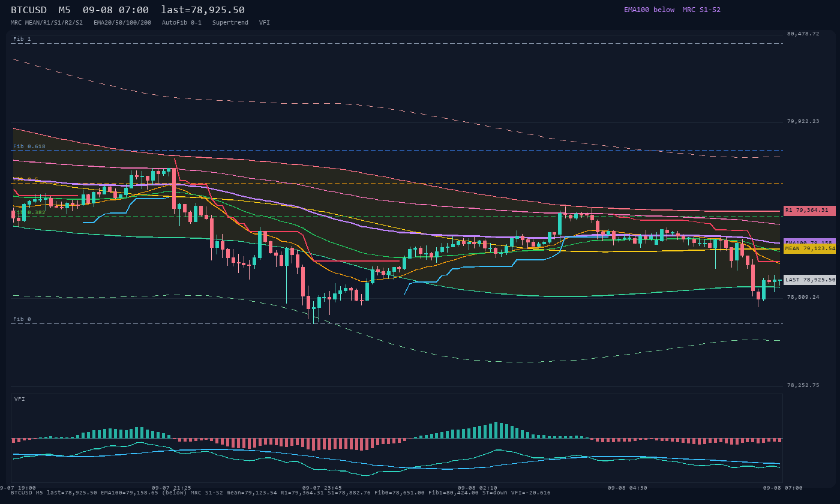The image size is (840, 504).
Task: Click the "BTCUSD" symbol in the chart title
Action: coord(29,10)
